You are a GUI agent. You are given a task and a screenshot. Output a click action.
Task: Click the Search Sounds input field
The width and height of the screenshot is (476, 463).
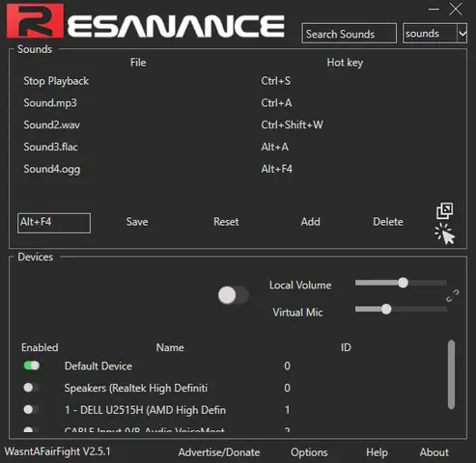pyautogui.click(x=349, y=33)
